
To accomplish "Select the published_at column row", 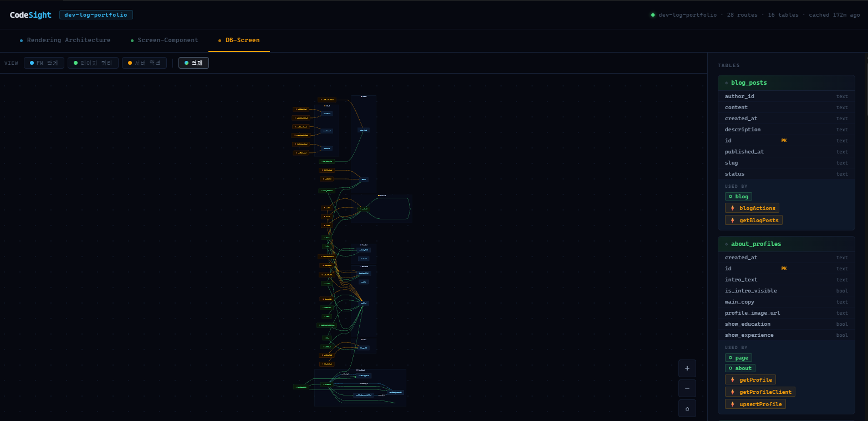I will point(787,152).
